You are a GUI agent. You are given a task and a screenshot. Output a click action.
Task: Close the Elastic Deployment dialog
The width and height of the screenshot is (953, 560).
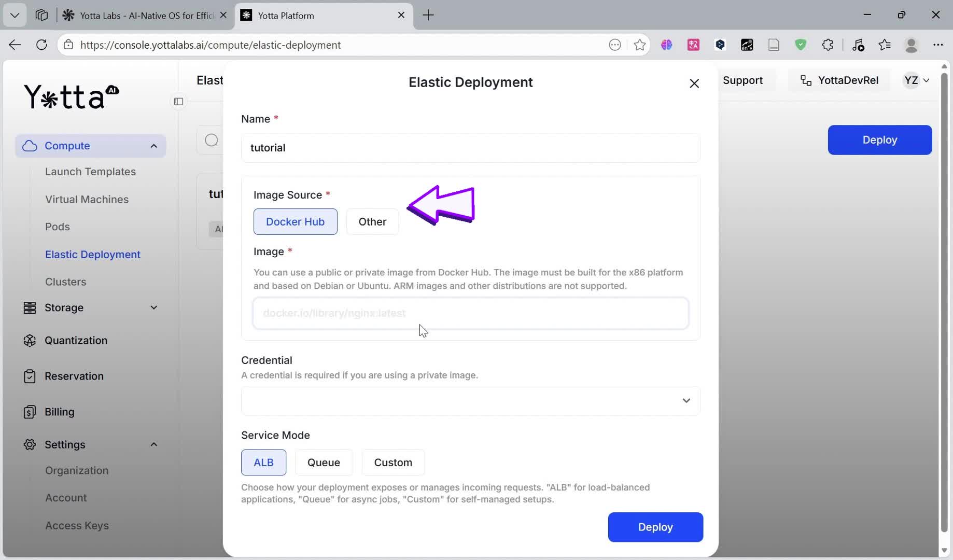(x=694, y=83)
